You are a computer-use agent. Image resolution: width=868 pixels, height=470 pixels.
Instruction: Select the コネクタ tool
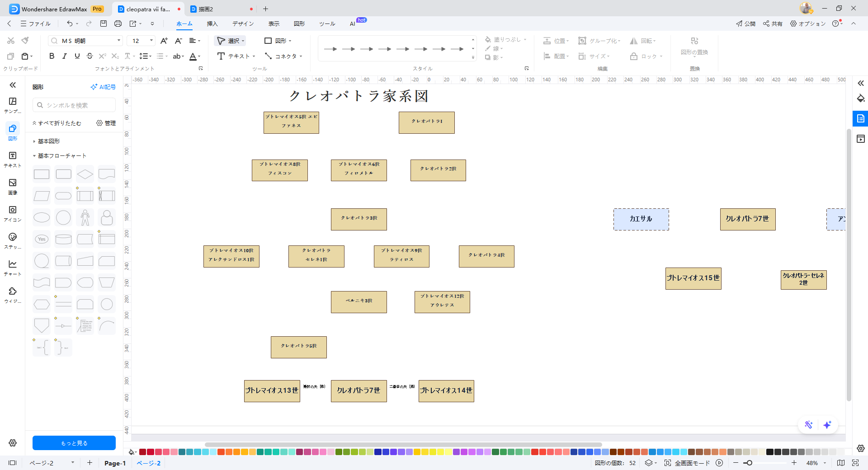283,56
